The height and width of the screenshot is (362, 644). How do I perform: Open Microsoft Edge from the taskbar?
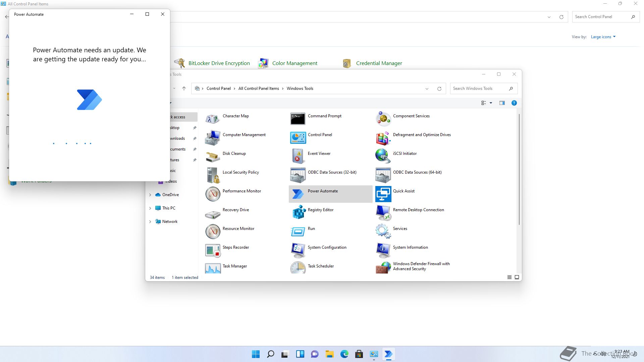[x=344, y=354]
